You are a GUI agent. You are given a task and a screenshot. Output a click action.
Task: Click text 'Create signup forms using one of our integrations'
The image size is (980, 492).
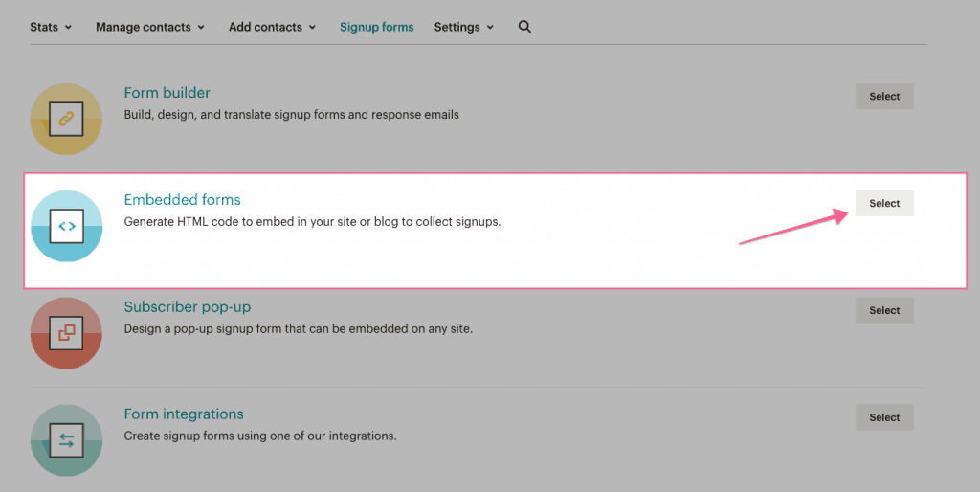(x=260, y=436)
